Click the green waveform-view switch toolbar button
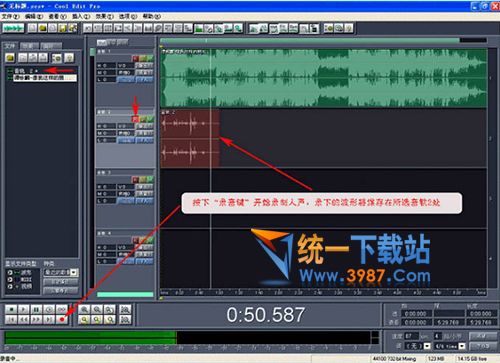Image resolution: width=500 pixels, height=363 pixels. pyautogui.click(x=13, y=29)
